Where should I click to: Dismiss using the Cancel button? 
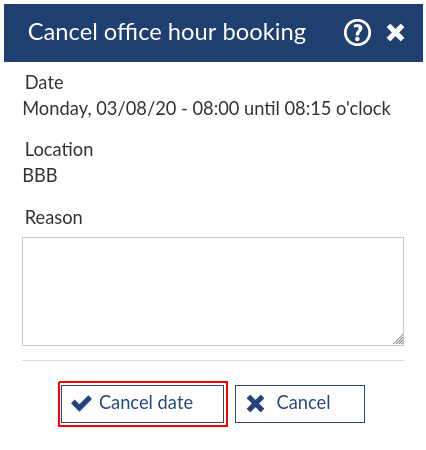[x=300, y=404]
